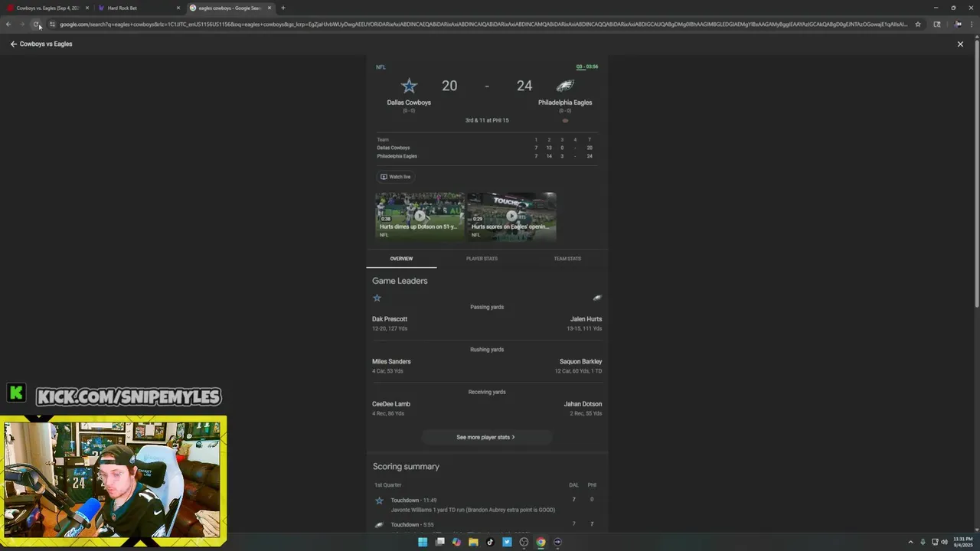This screenshot has width=980, height=551.
Task: Select the Overview tab
Action: coord(401,259)
